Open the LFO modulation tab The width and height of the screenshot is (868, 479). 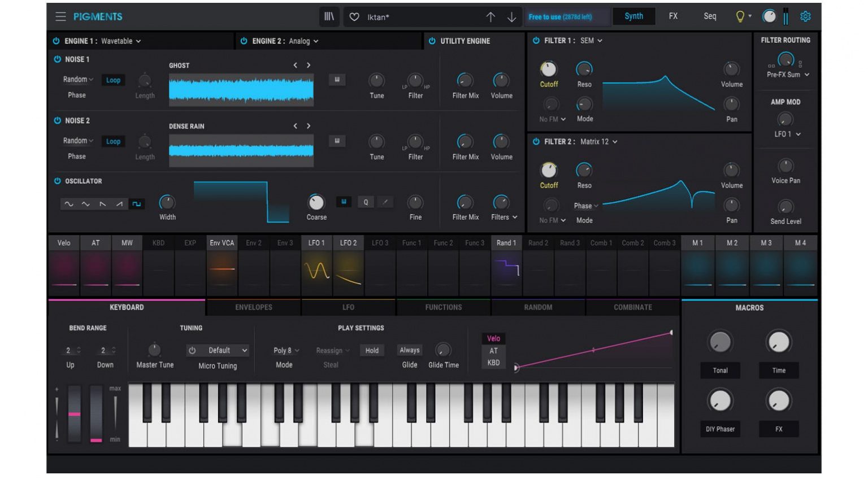click(348, 307)
